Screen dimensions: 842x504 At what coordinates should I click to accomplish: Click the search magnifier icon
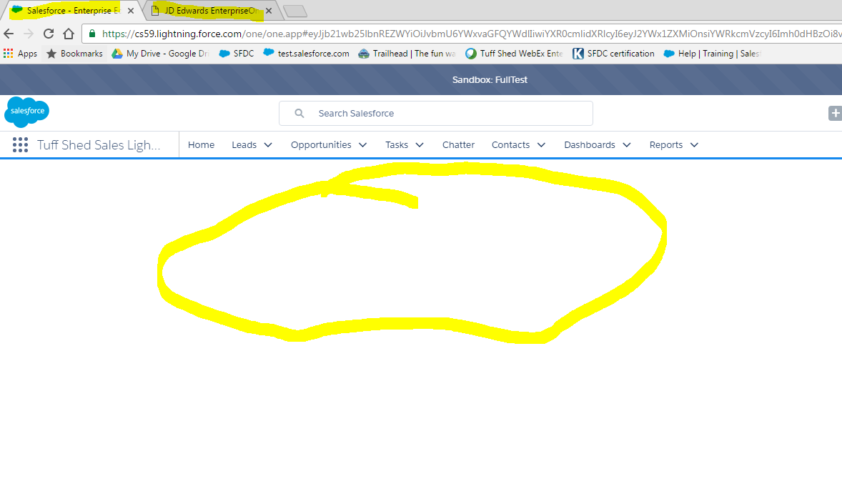(299, 114)
